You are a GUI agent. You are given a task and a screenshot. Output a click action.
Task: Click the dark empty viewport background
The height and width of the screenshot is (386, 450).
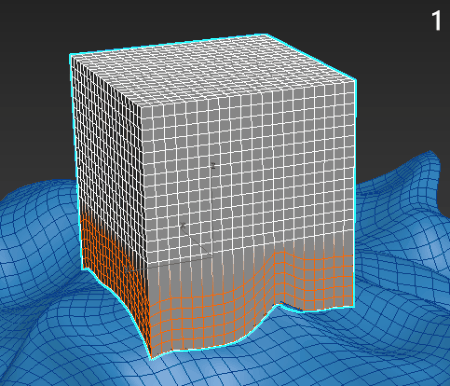tap(40, 83)
